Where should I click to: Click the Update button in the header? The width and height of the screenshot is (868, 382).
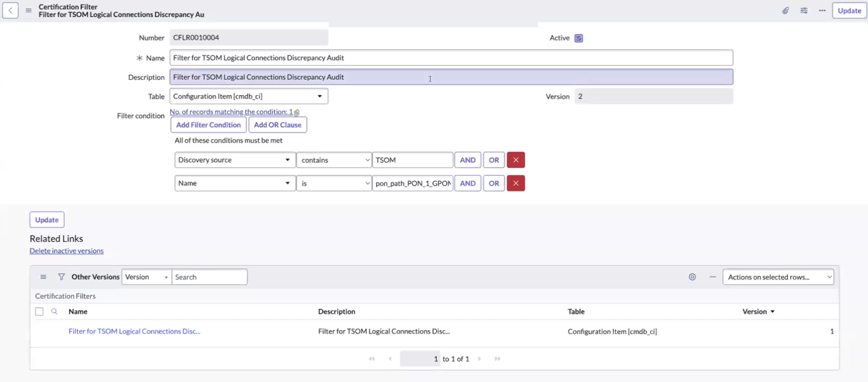(850, 10)
